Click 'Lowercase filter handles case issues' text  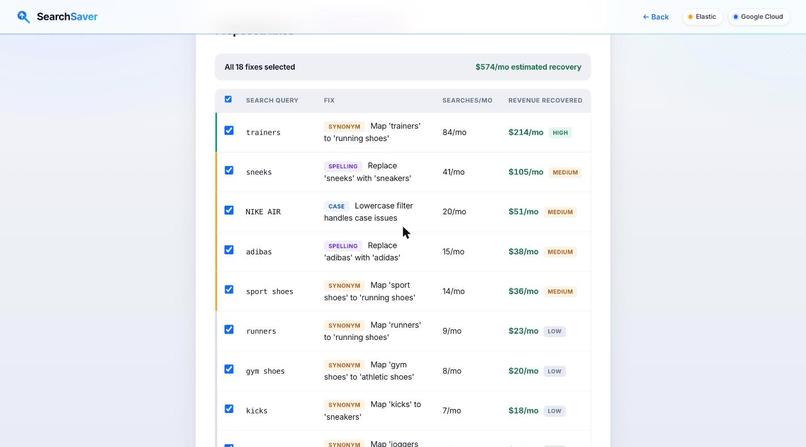369,212
